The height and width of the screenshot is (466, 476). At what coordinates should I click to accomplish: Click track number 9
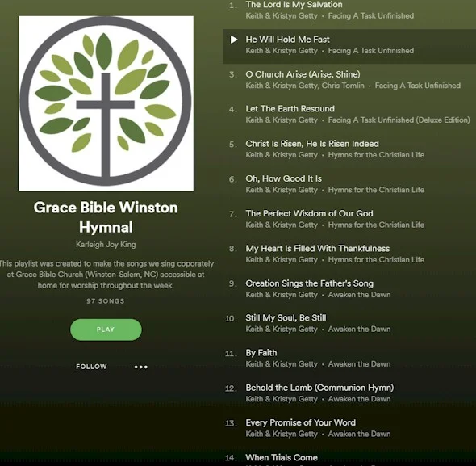(232, 284)
